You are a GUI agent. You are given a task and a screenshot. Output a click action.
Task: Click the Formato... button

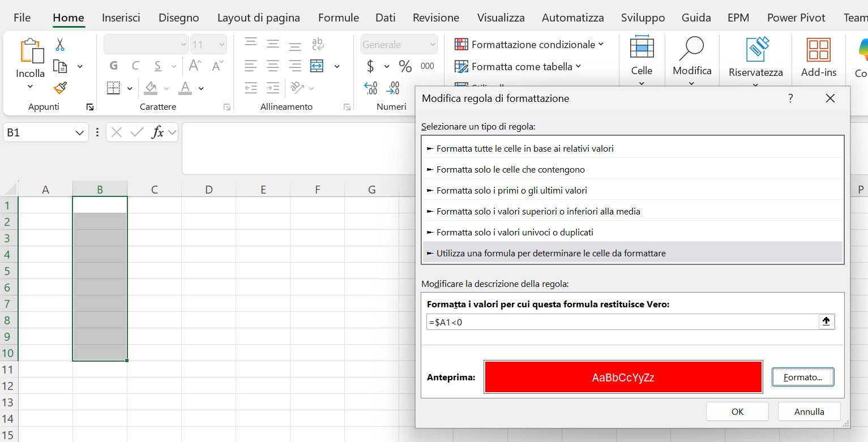coord(803,377)
